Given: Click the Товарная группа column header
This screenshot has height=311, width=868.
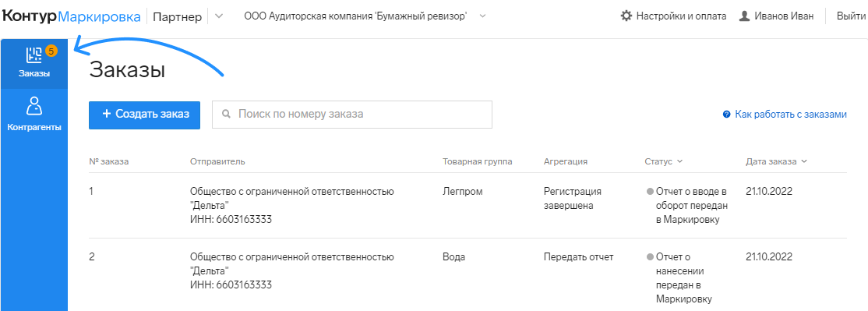Looking at the screenshot, I should 477,161.
